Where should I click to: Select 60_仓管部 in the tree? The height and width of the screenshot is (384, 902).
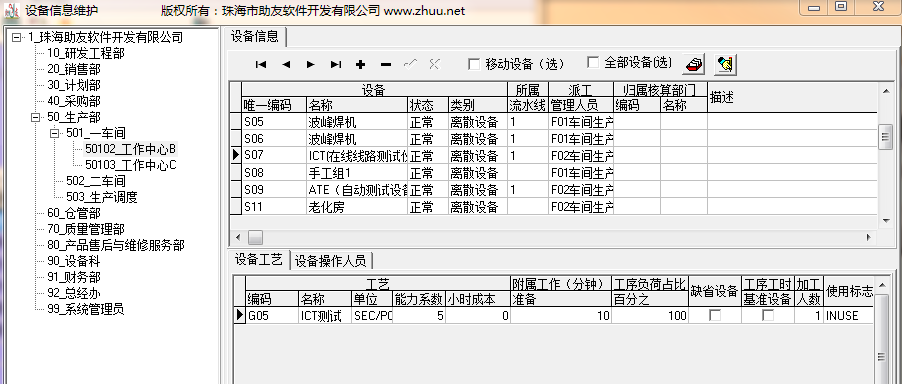[74, 213]
